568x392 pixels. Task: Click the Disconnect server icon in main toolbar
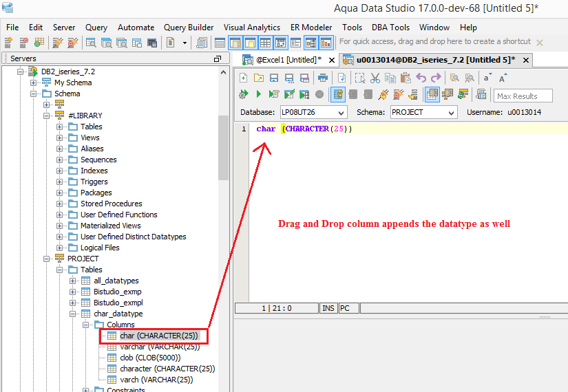click(72, 43)
